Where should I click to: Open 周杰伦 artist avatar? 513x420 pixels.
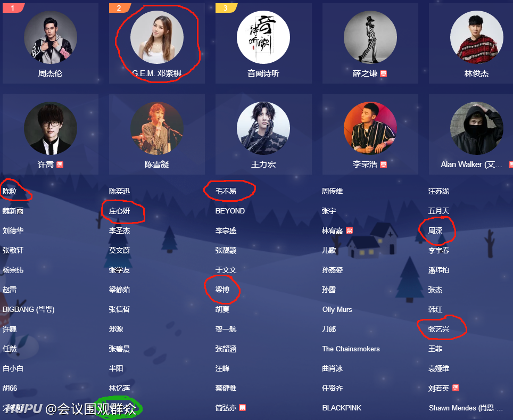point(51,37)
